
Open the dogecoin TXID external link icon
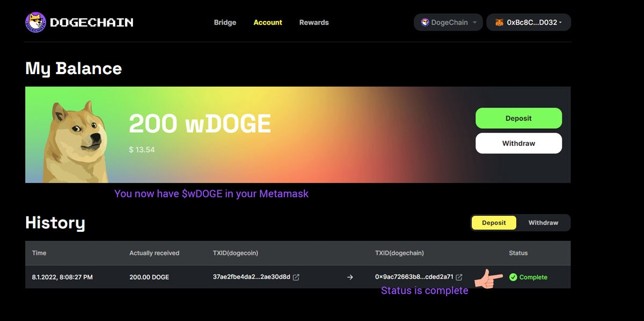click(x=296, y=278)
